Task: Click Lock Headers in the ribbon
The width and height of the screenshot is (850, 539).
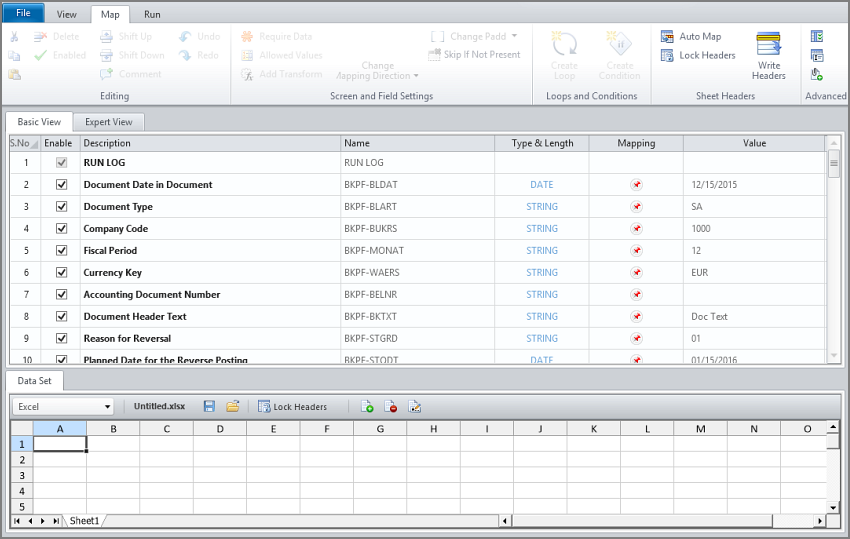Action: pos(698,55)
